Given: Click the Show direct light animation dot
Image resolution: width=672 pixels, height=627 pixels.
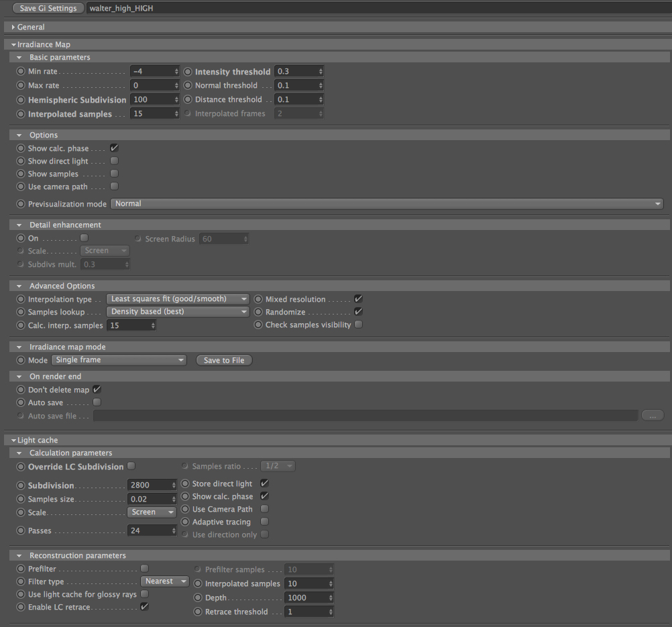Looking at the screenshot, I should tap(21, 161).
